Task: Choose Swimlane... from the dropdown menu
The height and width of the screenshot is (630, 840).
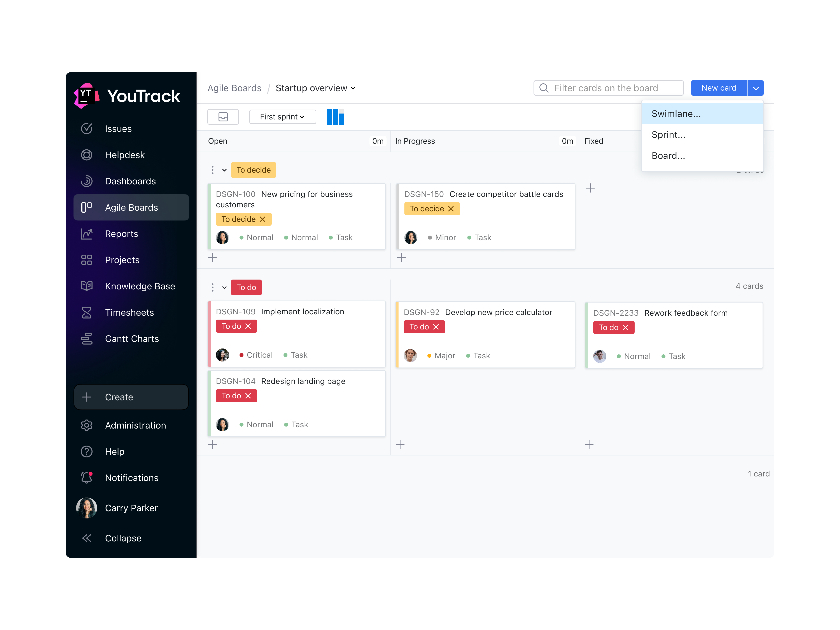Action: point(676,114)
